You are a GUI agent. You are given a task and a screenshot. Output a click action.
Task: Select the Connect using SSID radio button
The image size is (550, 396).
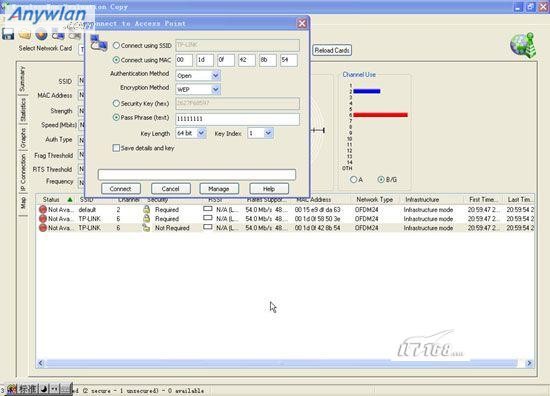pos(116,46)
